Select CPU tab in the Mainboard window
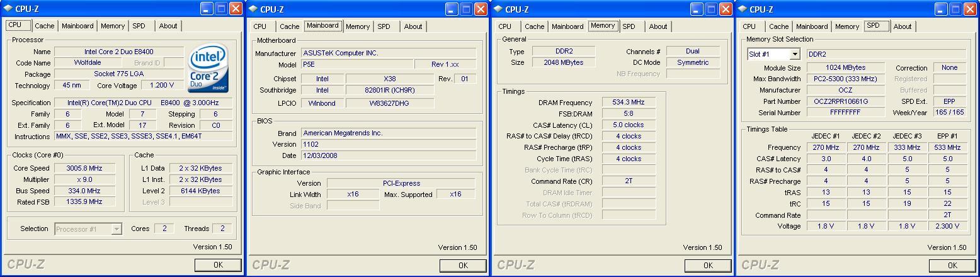Screen dimensions: 980x277 coord(260,26)
